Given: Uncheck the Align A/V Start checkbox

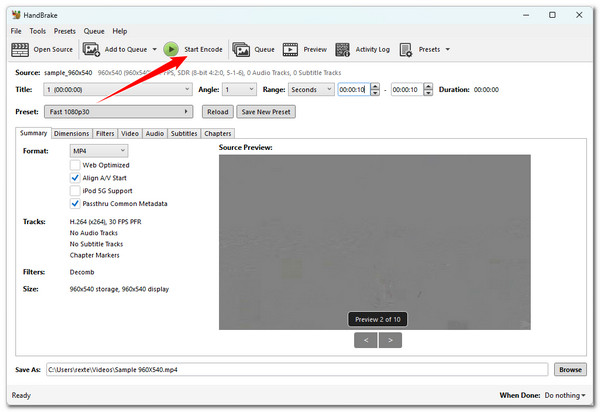Looking at the screenshot, I should pyautogui.click(x=75, y=178).
